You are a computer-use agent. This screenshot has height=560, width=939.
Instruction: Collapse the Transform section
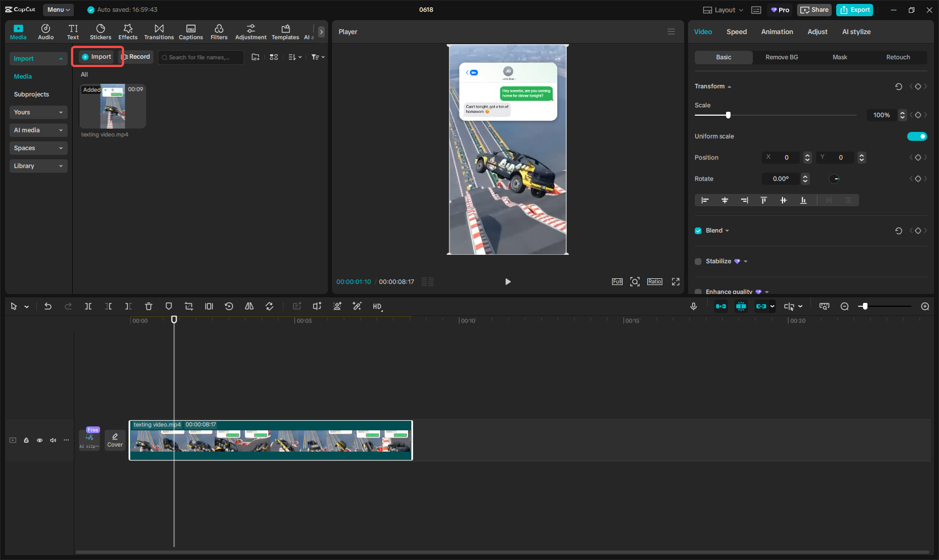tap(729, 86)
